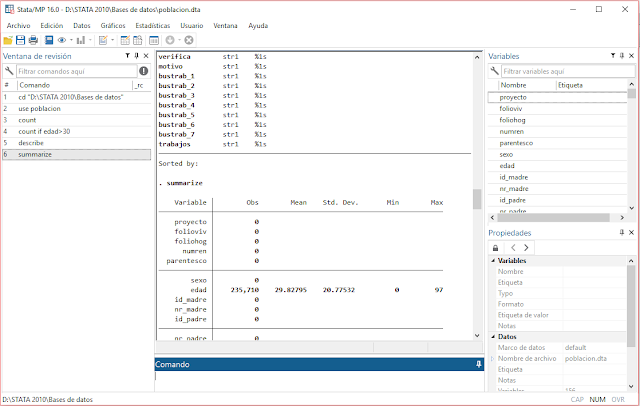Open the Data Editor (edit) icon
The image size is (640, 406).
click(x=125, y=40)
